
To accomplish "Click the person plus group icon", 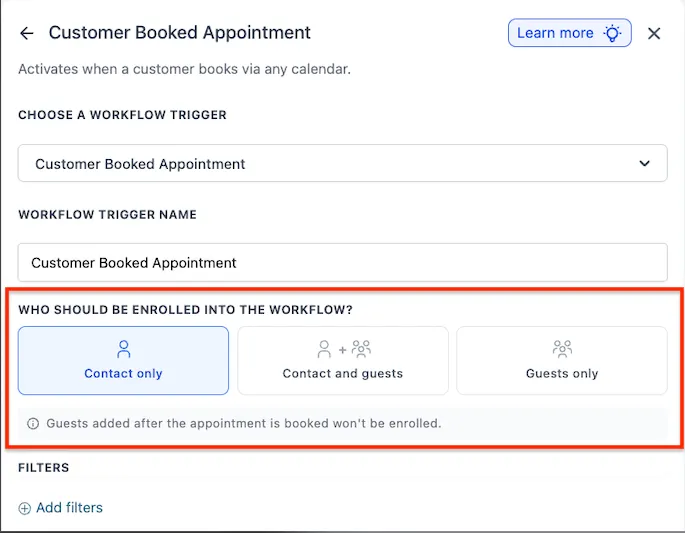I will tap(344, 349).
